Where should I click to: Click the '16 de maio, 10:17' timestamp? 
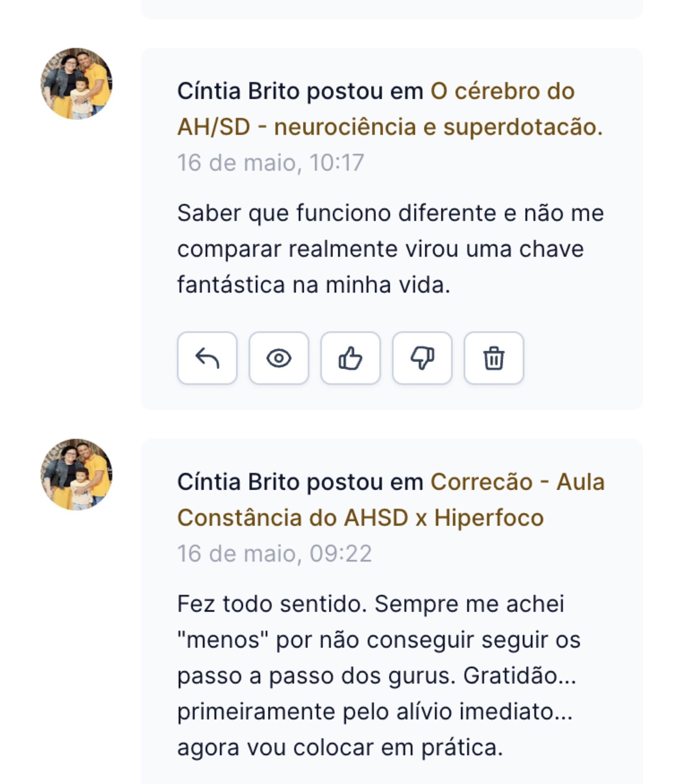click(x=271, y=163)
